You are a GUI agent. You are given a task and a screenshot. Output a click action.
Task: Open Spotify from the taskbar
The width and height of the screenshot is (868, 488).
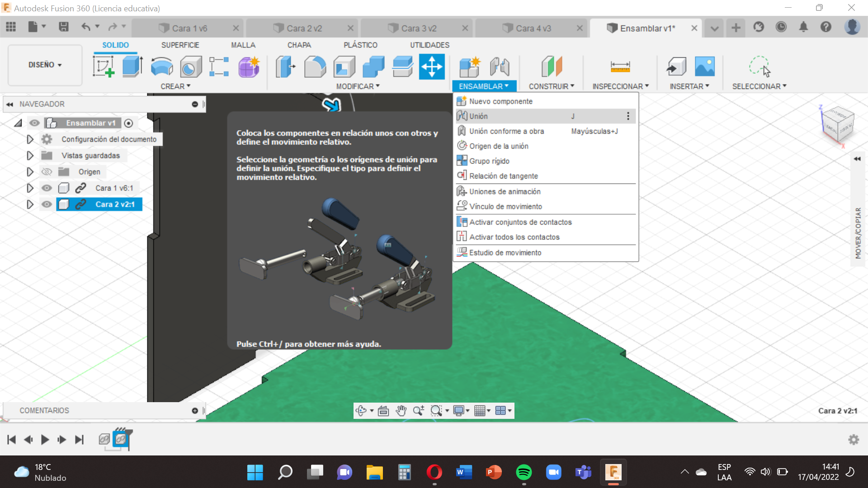pyautogui.click(x=524, y=472)
